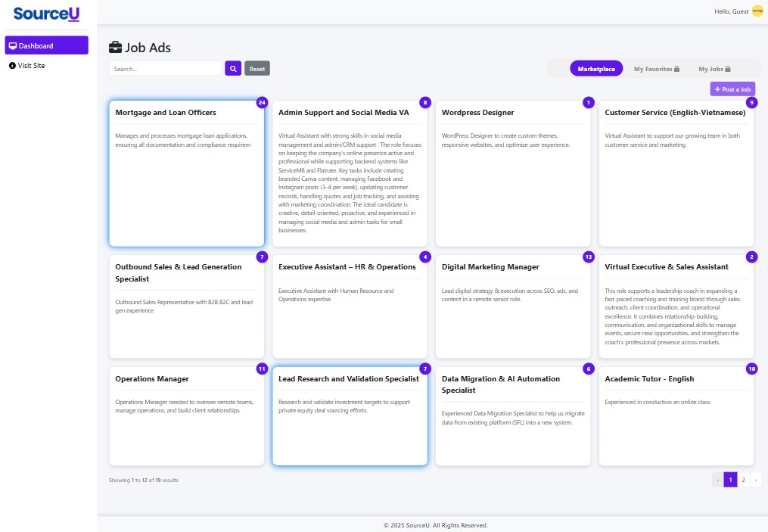
Task: Click the next page arrow
Action: (x=755, y=480)
